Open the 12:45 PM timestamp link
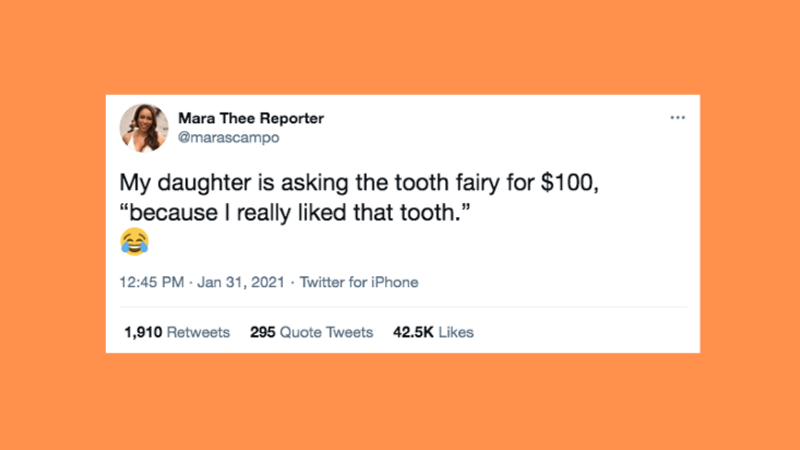 (151, 282)
